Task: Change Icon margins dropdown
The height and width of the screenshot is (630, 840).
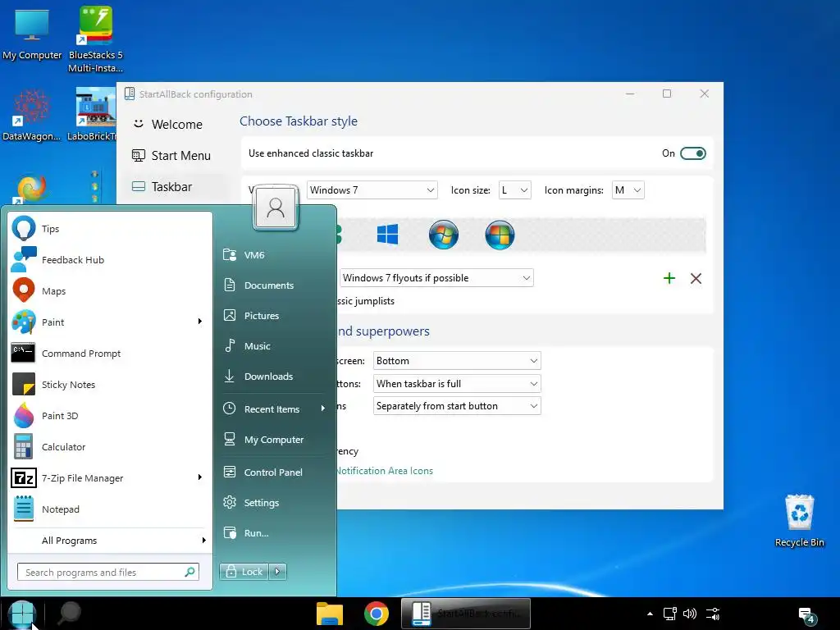Action: [x=628, y=190]
